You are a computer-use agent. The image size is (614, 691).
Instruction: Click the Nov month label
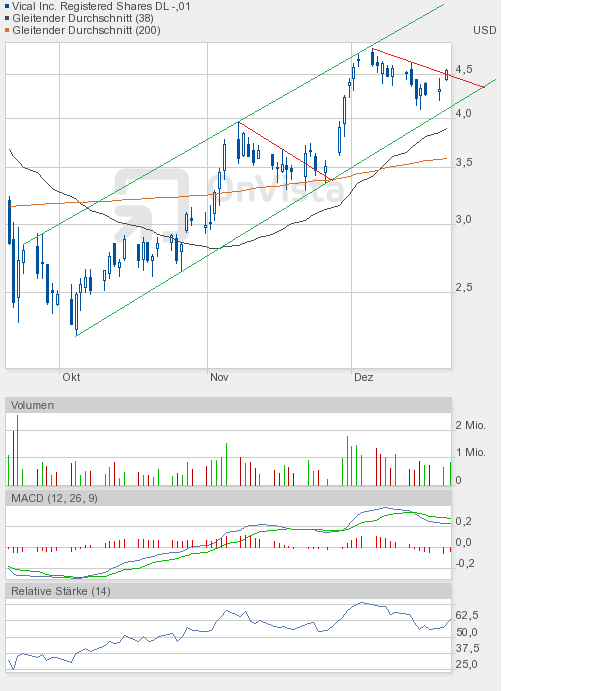(x=219, y=377)
